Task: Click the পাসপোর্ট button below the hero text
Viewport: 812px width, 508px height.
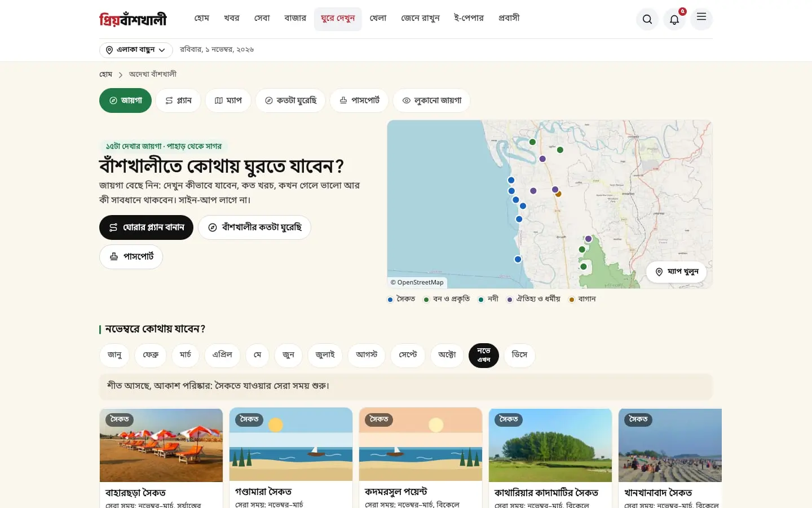Action: [131, 257]
